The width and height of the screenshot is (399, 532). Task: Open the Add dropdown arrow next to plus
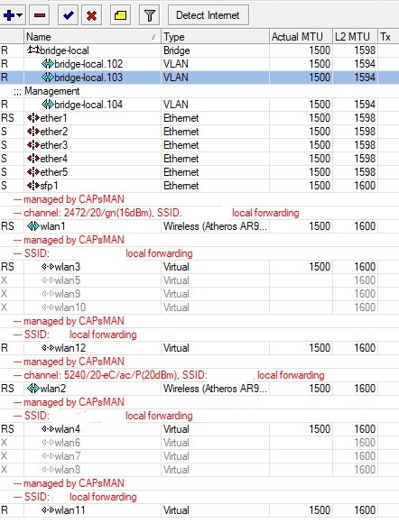(19, 15)
